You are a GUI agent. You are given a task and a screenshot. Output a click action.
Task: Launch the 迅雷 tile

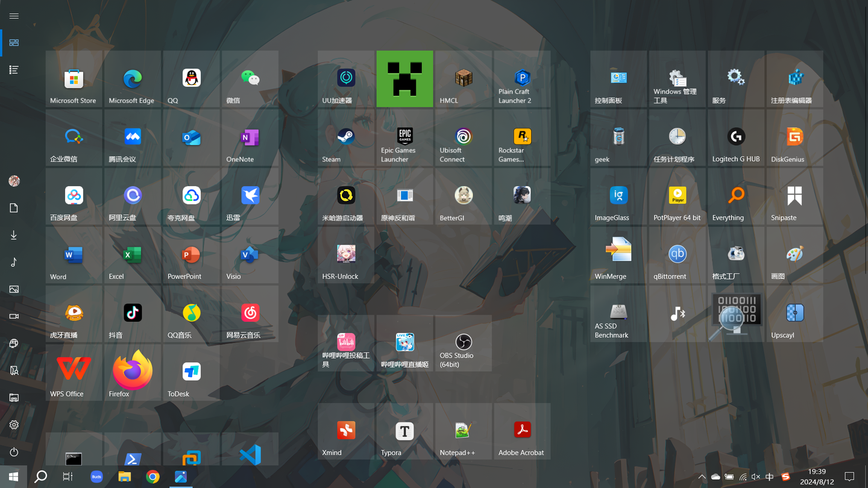(250, 196)
